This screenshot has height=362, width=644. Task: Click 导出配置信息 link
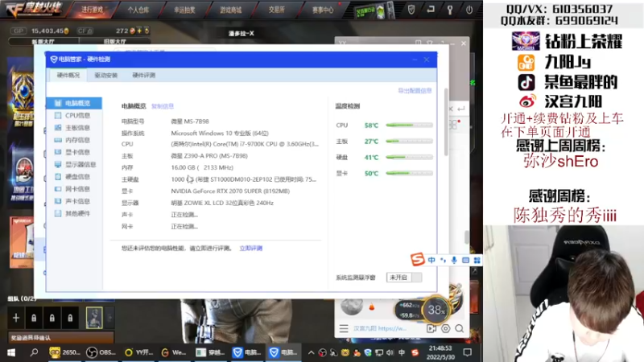click(415, 91)
